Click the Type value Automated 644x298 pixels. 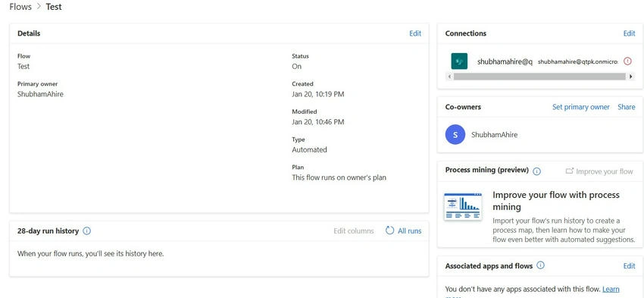point(309,149)
